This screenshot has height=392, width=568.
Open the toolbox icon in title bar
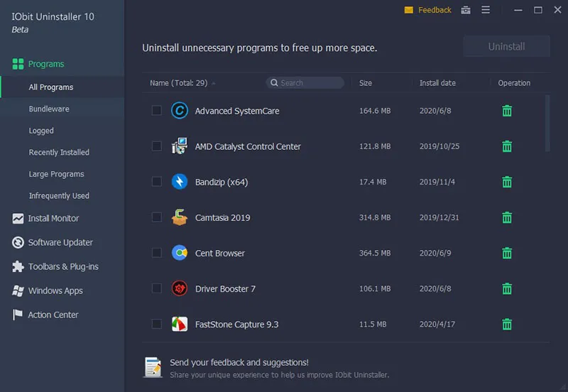(x=466, y=10)
